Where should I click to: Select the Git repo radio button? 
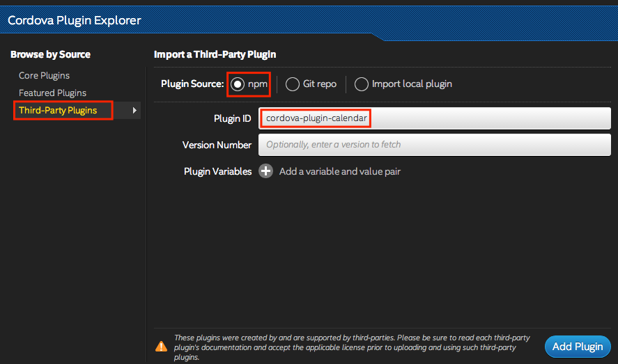pos(293,84)
